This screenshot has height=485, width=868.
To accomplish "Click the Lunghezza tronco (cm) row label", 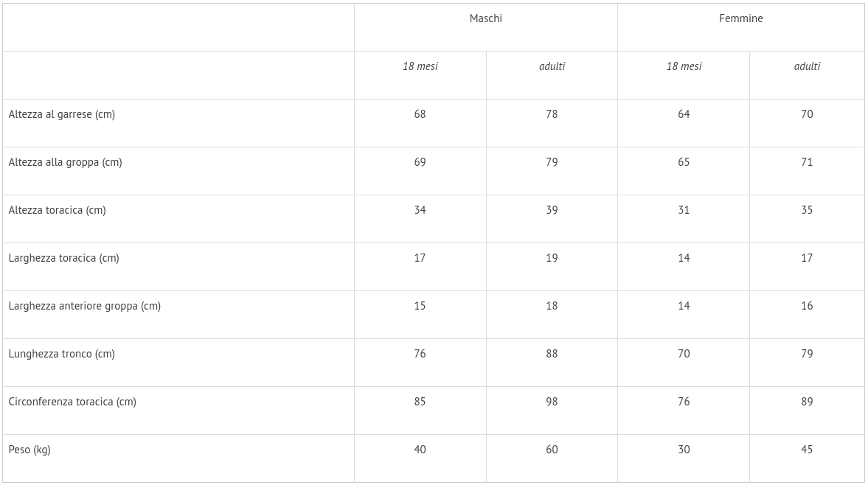I will coord(62,354).
